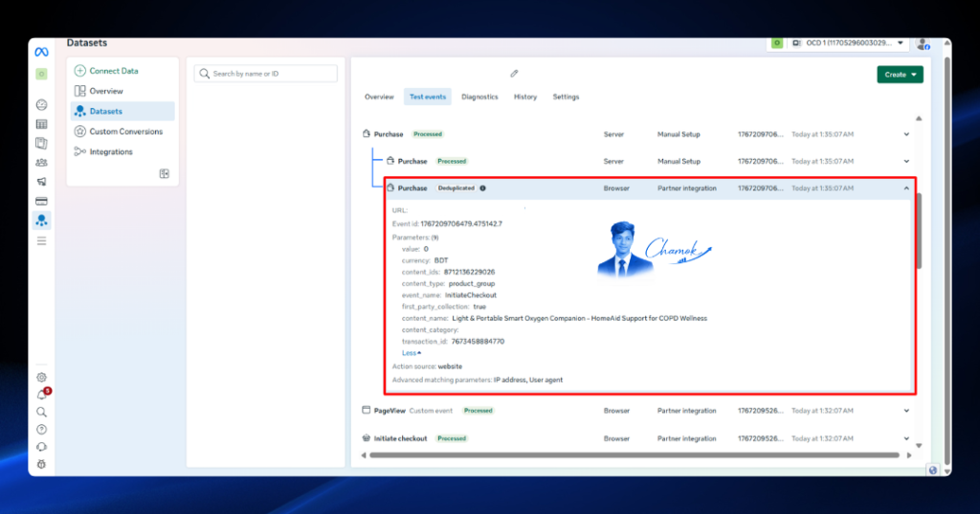
Task: Open the account overview gauge icon
Action: click(x=41, y=104)
